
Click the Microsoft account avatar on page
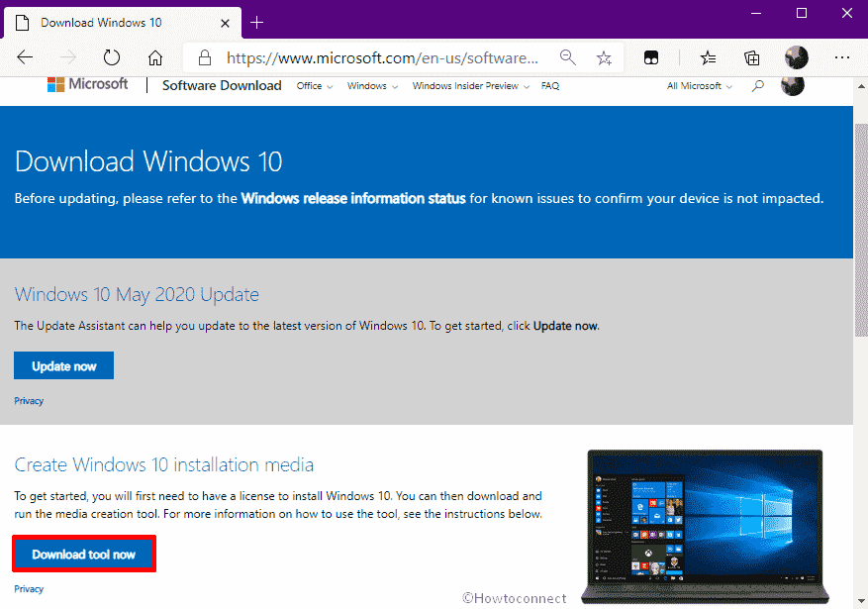click(792, 85)
